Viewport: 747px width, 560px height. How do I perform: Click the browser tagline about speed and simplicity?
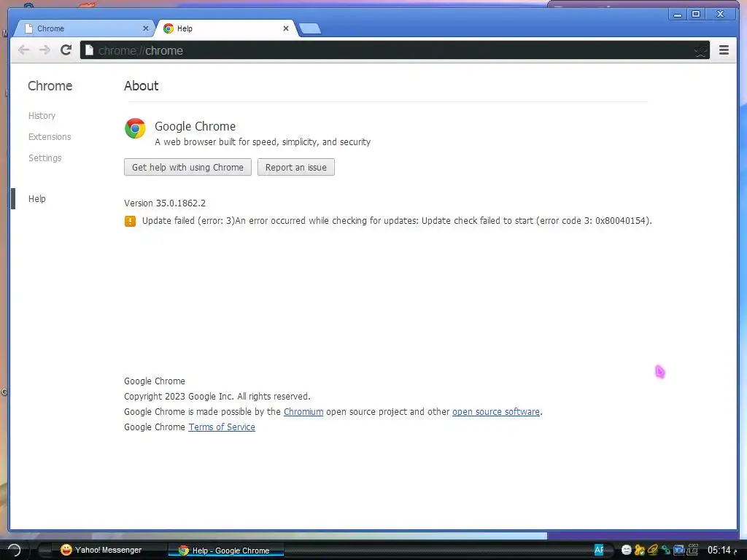pos(263,142)
